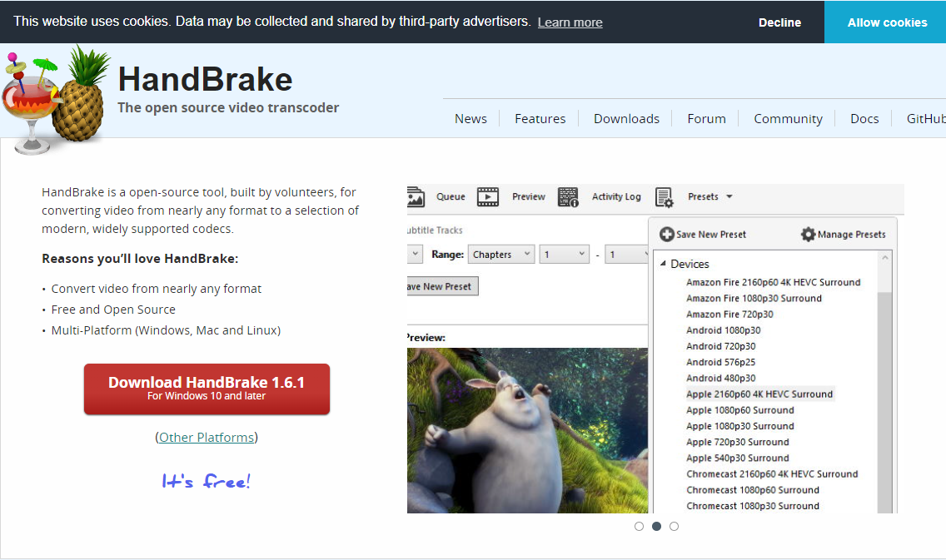Image resolution: width=946 pixels, height=560 pixels.
Task: Open the Downloads menu item
Action: pos(626,119)
